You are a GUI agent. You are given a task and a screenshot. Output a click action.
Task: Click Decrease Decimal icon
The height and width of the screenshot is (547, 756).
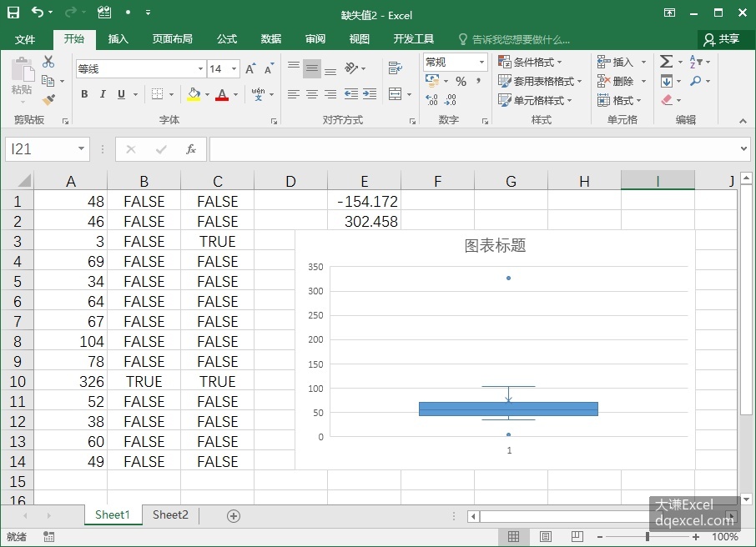451,100
